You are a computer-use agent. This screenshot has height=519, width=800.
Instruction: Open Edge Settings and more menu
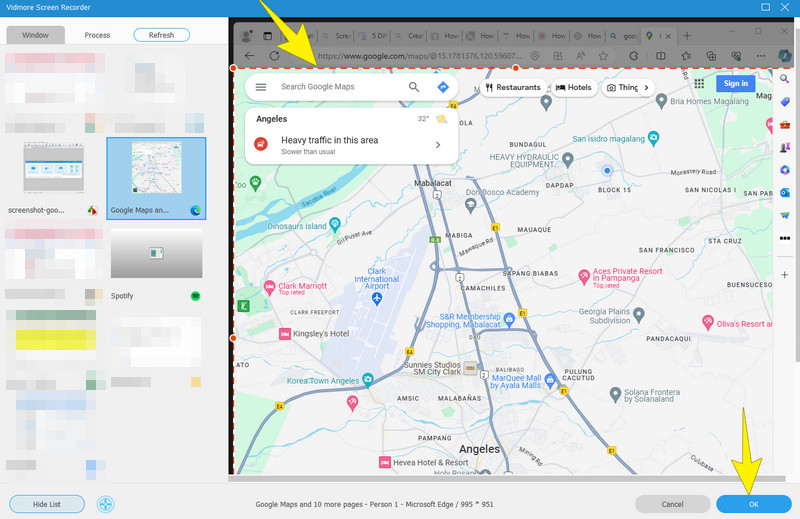click(761, 56)
